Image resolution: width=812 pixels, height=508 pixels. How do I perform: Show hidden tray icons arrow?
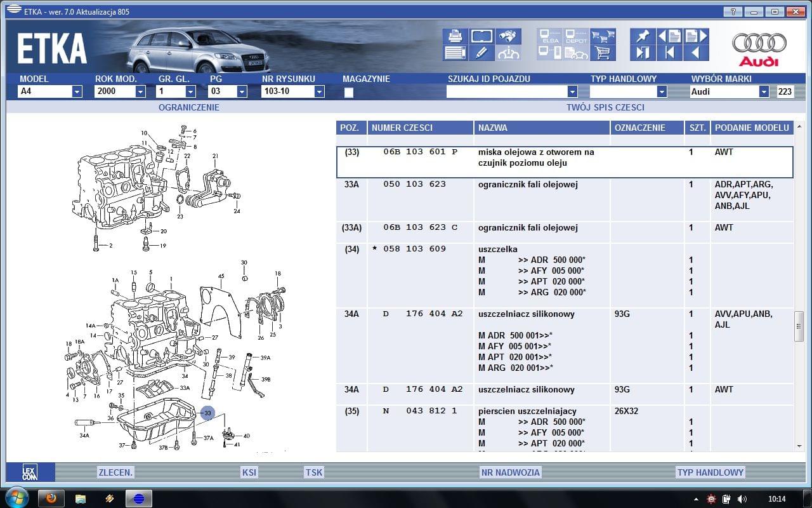[x=697, y=499]
